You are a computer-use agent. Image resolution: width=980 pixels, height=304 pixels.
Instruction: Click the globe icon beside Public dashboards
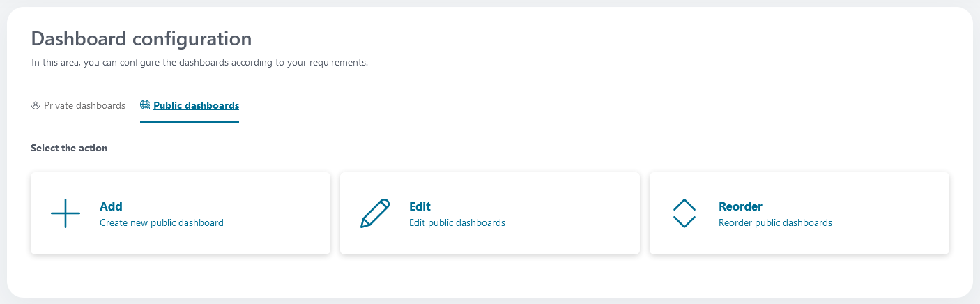[145, 105]
